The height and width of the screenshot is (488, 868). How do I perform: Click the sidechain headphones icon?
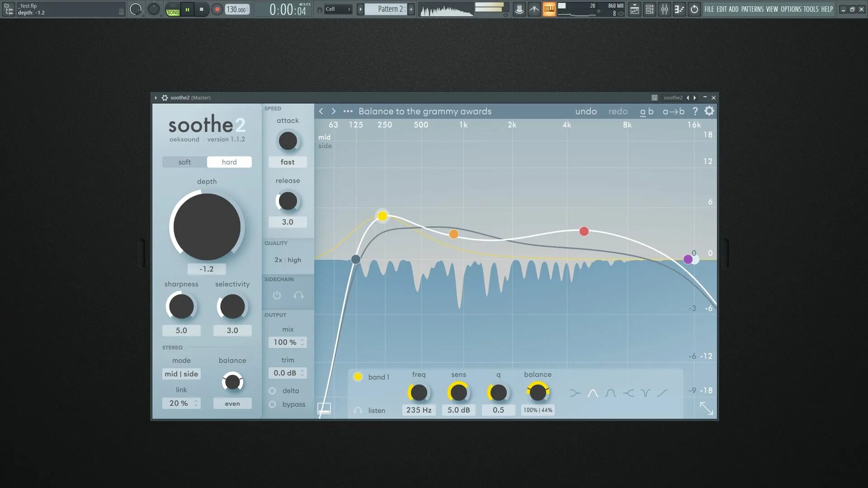[x=298, y=295]
